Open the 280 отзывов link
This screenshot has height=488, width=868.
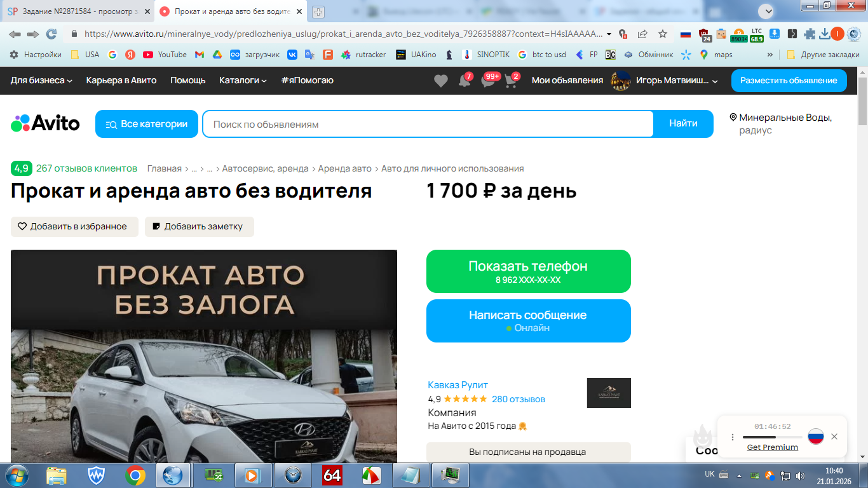click(519, 399)
